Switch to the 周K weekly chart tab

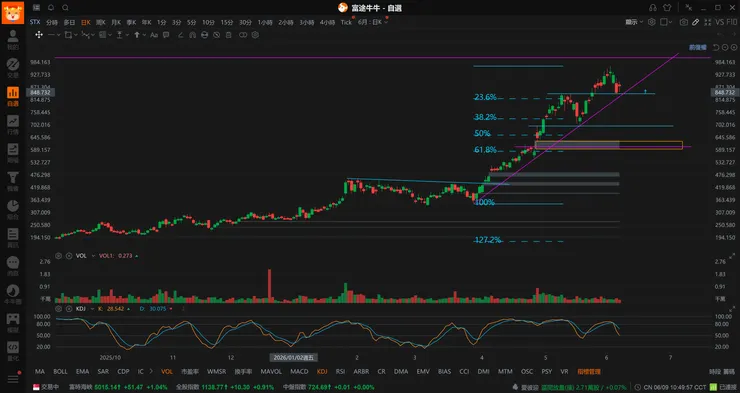[101, 22]
